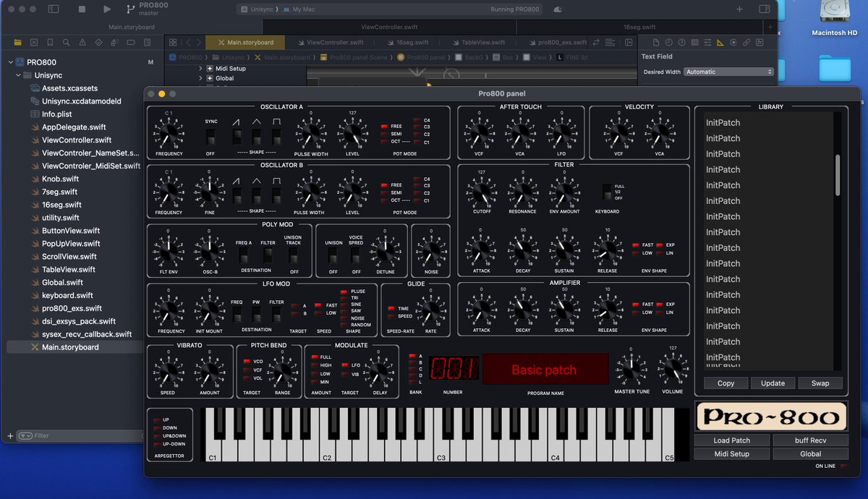
Task: Collapse the PRO800 project disclosure triangle
Action: pyautogui.click(x=10, y=62)
